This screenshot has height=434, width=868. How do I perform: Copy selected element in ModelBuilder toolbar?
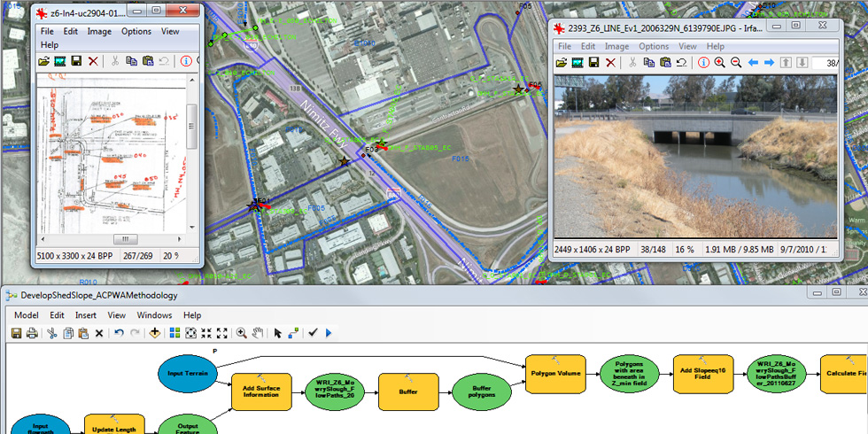68,333
